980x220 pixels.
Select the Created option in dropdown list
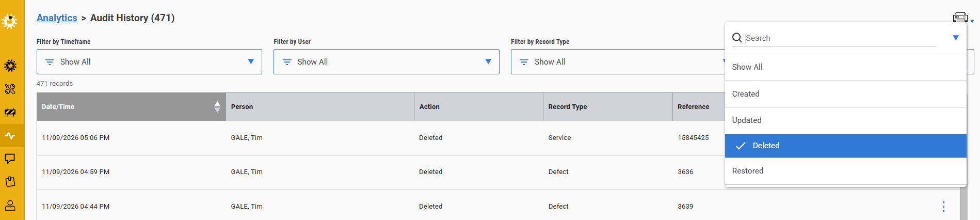click(845, 94)
